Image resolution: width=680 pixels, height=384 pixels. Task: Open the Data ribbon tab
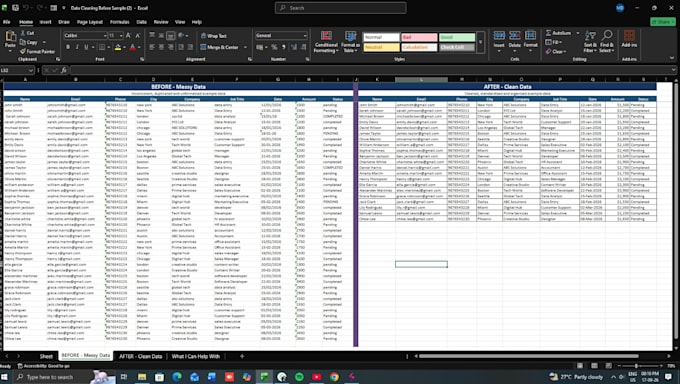click(141, 22)
